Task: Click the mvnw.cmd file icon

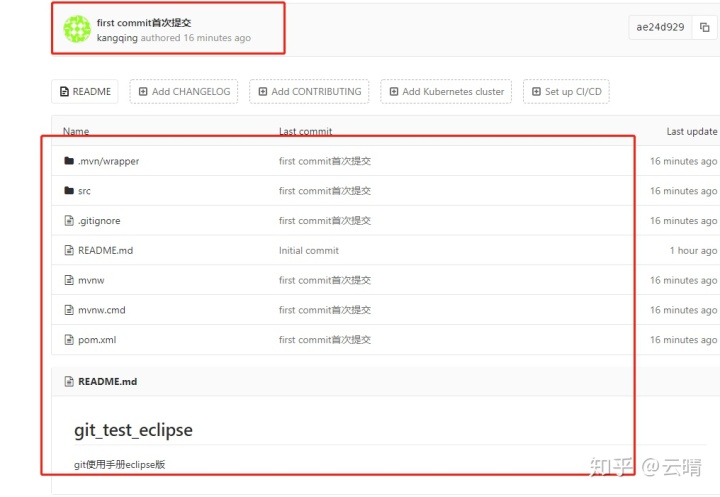Action: pos(69,310)
